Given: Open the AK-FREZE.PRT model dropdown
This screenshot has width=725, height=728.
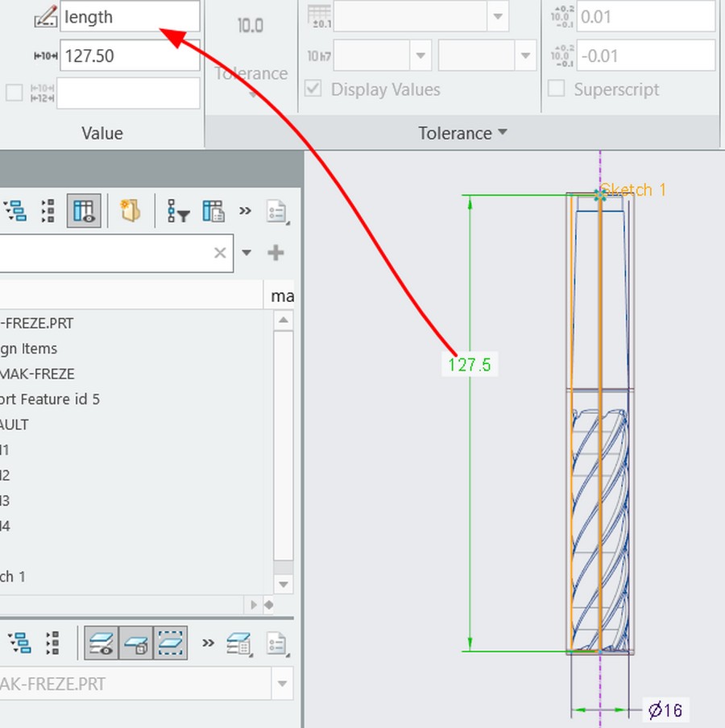Looking at the screenshot, I should tap(282, 684).
